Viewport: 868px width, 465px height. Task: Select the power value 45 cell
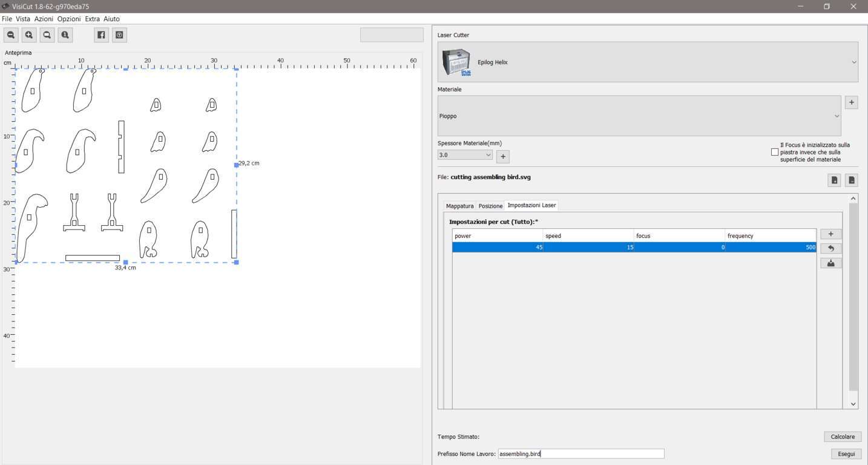498,247
